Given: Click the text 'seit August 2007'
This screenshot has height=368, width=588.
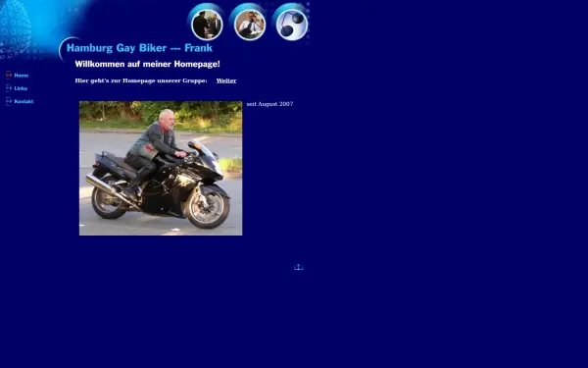Looking at the screenshot, I should click(x=270, y=104).
